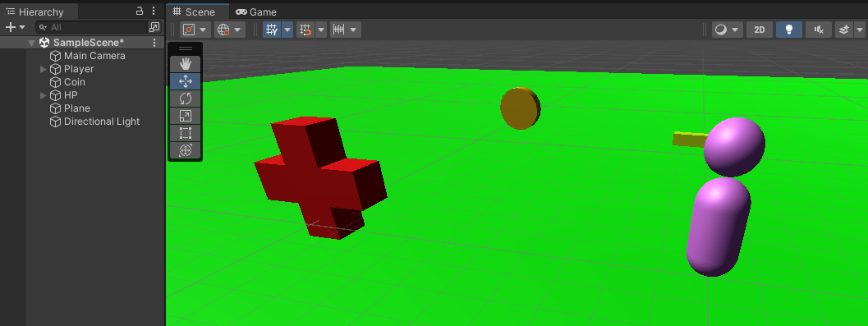Select the Move tool
The height and width of the screenshot is (326, 868).
click(x=186, y=81)
